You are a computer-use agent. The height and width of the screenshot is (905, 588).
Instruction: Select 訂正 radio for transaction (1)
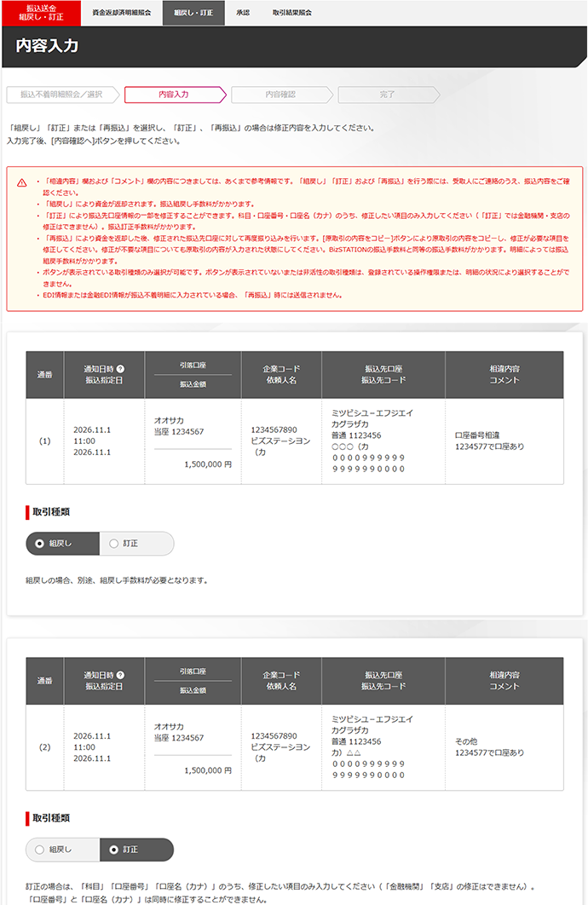click(x=113, y=543)
